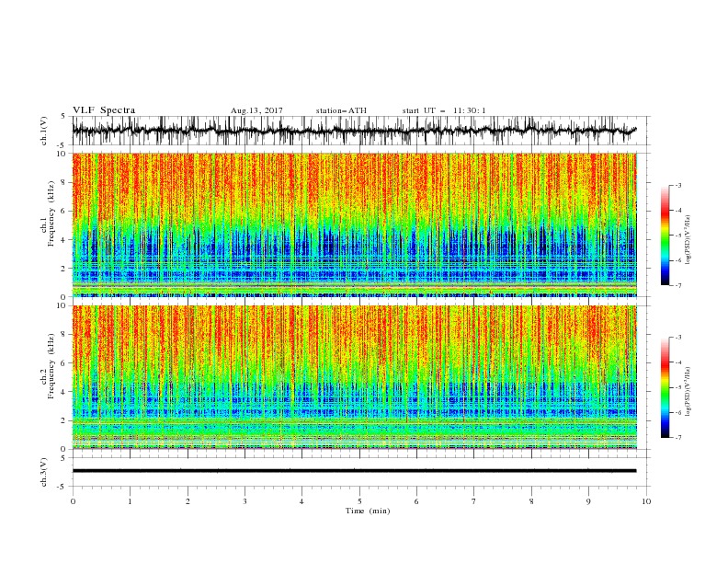The height and width of the screenshot is (563, 728).
Task: Click the "station=ATH" header label
Action: point(341,110)
